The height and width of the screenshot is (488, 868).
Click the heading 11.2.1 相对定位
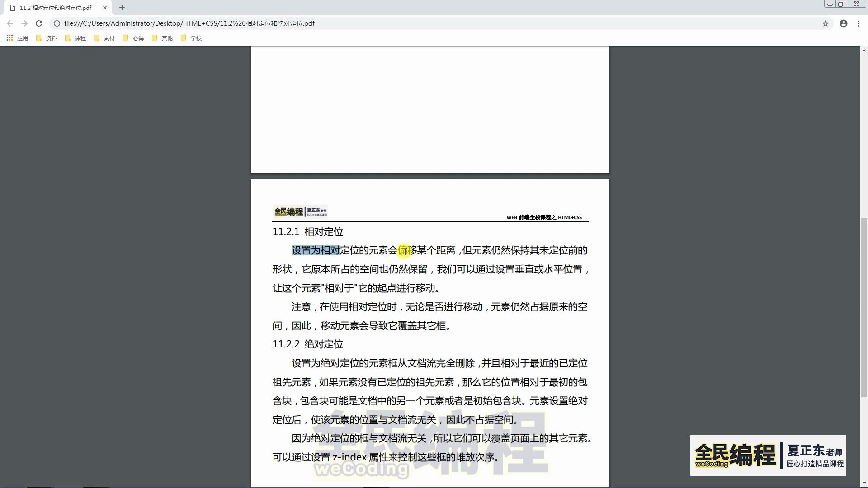(307, 232)
